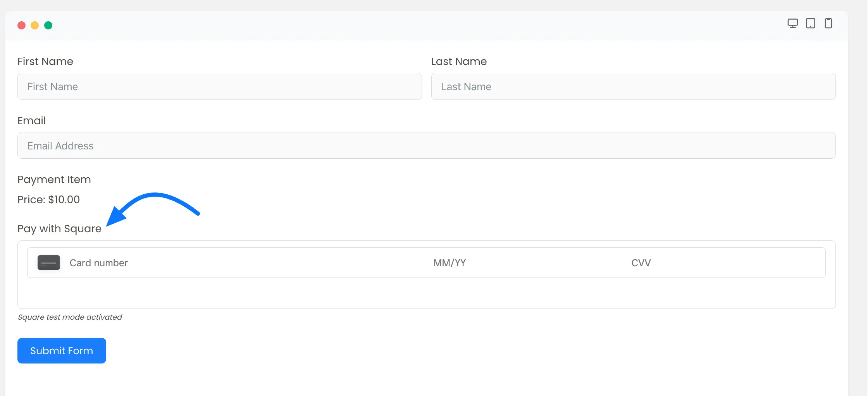
Task: Click into the Email Address field
Action: coord(426,146)
